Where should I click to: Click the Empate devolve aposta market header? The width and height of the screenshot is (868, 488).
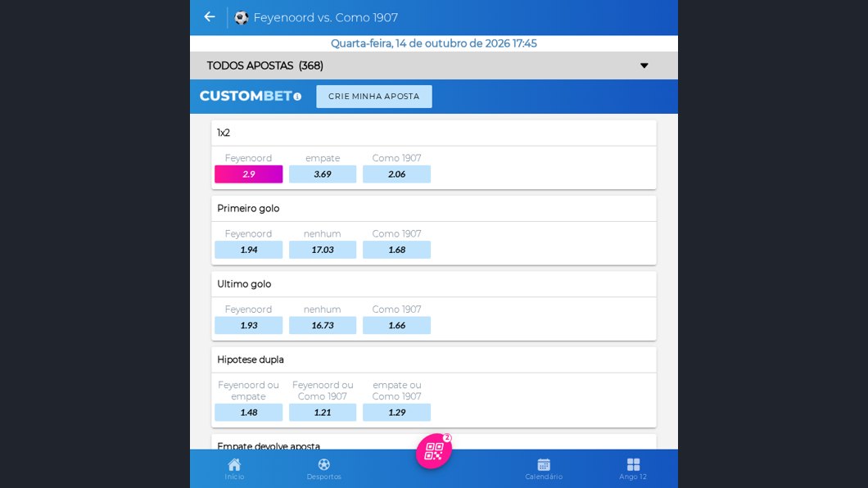[434, 442]
